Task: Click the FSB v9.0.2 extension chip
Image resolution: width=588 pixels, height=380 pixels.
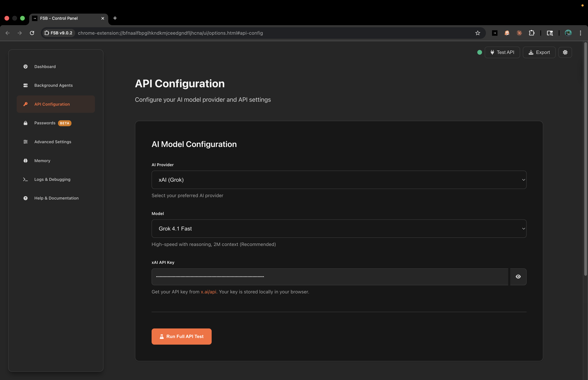Action: pyautogui.click(x=59, y=33)
